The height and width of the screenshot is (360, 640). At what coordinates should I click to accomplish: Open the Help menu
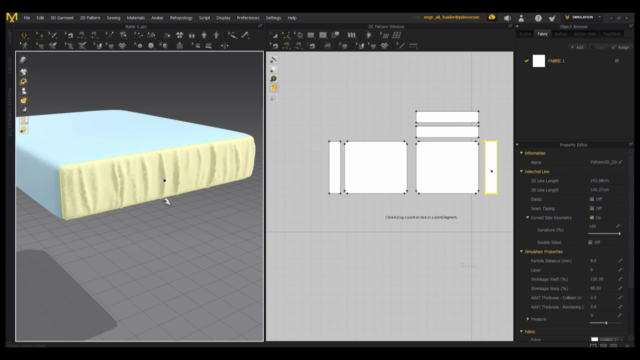pyautogui.click(x=292, y=18)
